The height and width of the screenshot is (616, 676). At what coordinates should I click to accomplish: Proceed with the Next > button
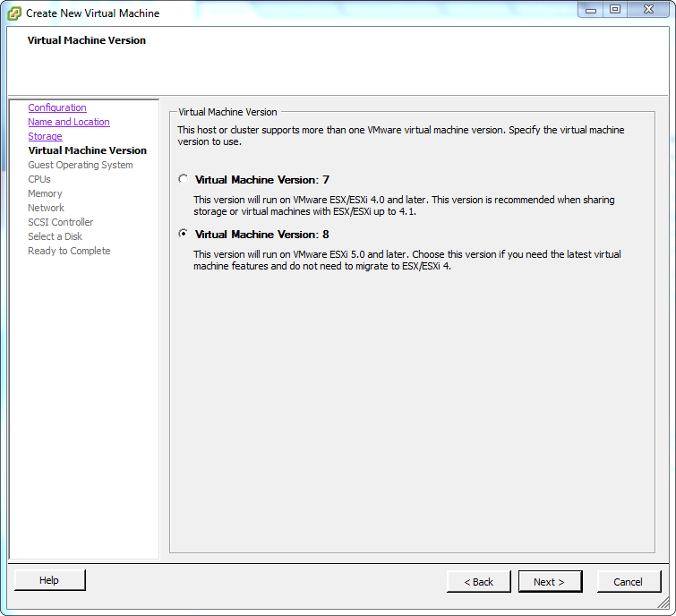550,581
